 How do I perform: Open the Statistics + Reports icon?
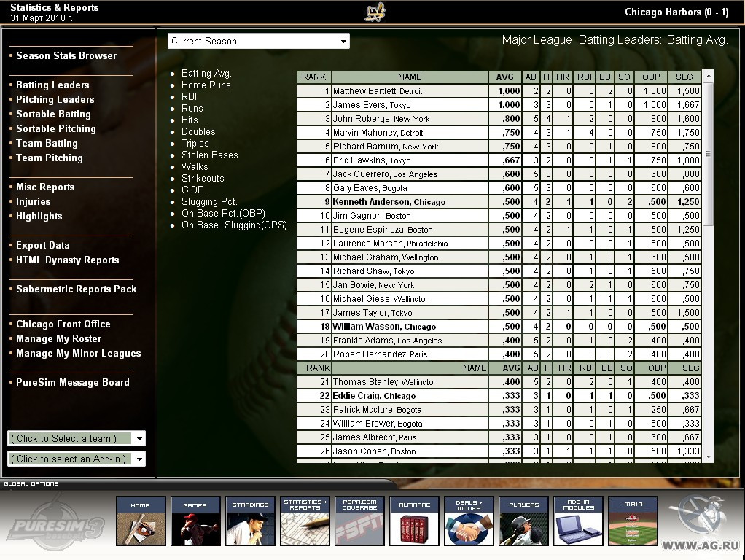[305, 521]
